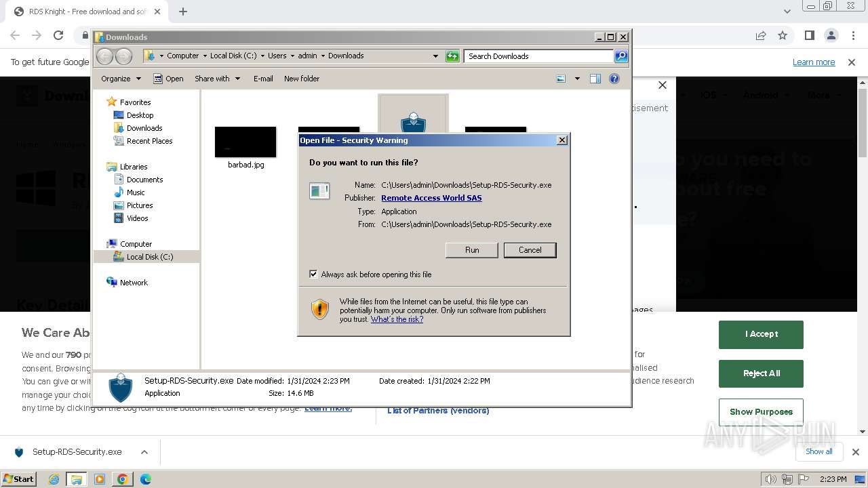Click the Explorer forward arrow button
Screen dimensions: 868x488
pyautogui.click(x=123, y=56)
